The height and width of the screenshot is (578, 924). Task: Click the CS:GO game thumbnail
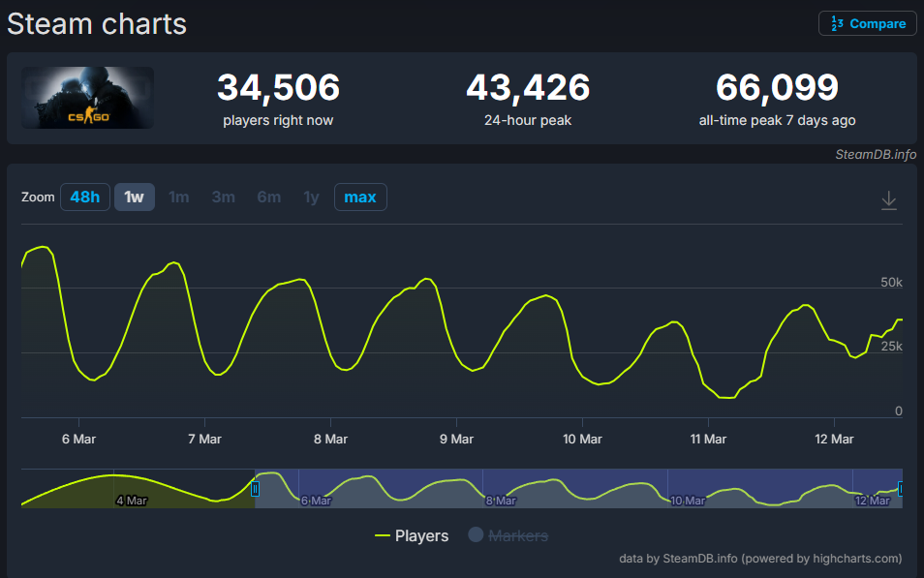coord(88,98)
